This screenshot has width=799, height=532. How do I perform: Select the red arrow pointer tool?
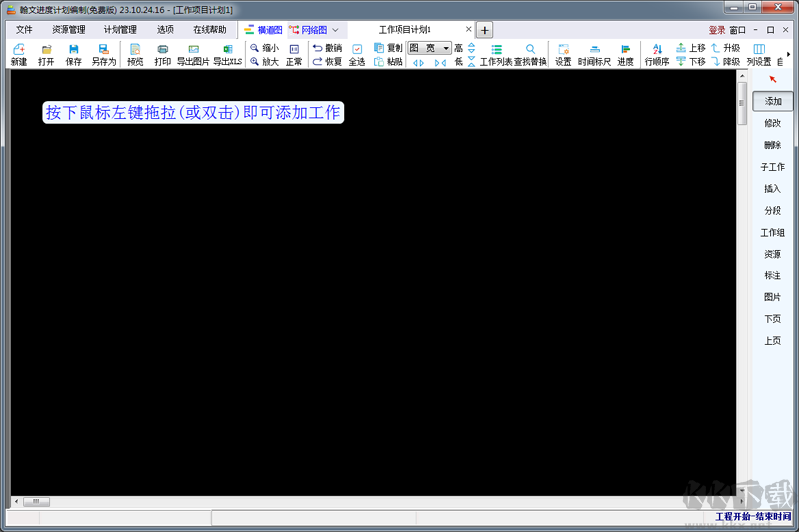pyautogui.click(x=773, y=79)
